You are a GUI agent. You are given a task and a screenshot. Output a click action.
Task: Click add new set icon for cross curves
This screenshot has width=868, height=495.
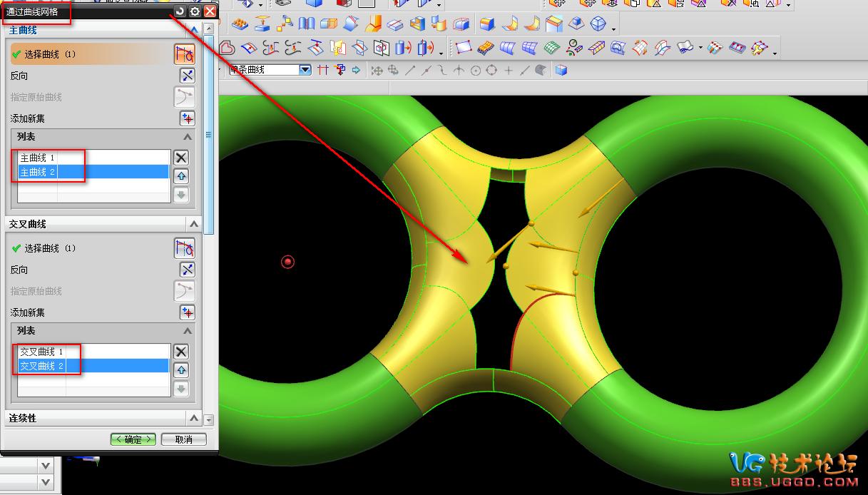tap(186, 312)
